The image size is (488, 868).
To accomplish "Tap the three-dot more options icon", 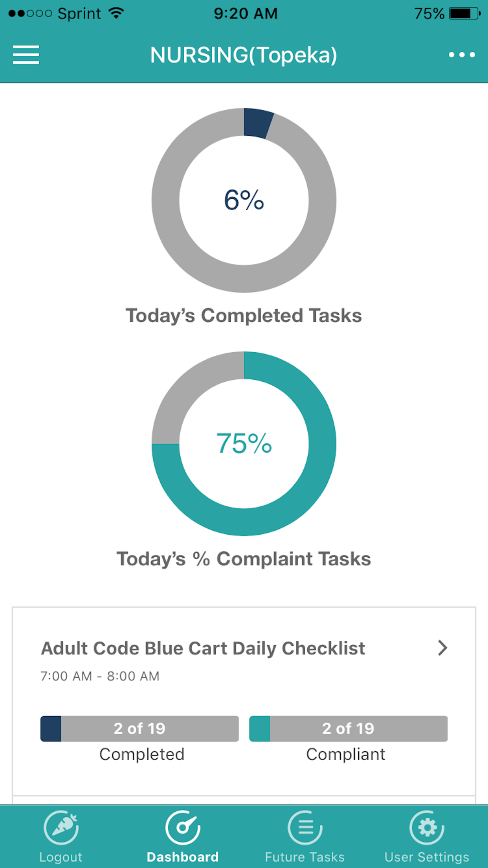I will pos(462,55).
